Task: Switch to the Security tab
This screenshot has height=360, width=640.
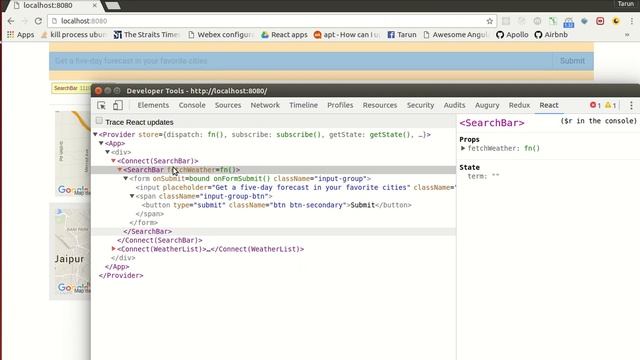Action: [420, 105]
